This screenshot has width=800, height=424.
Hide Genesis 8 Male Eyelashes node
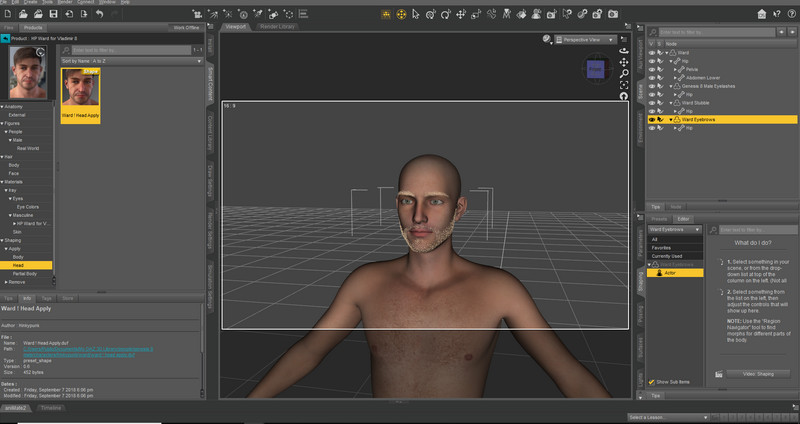tap(652, 86)
